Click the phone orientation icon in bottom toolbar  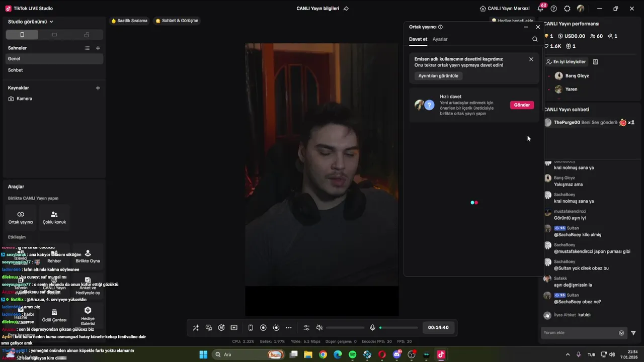tap(251, 328)
